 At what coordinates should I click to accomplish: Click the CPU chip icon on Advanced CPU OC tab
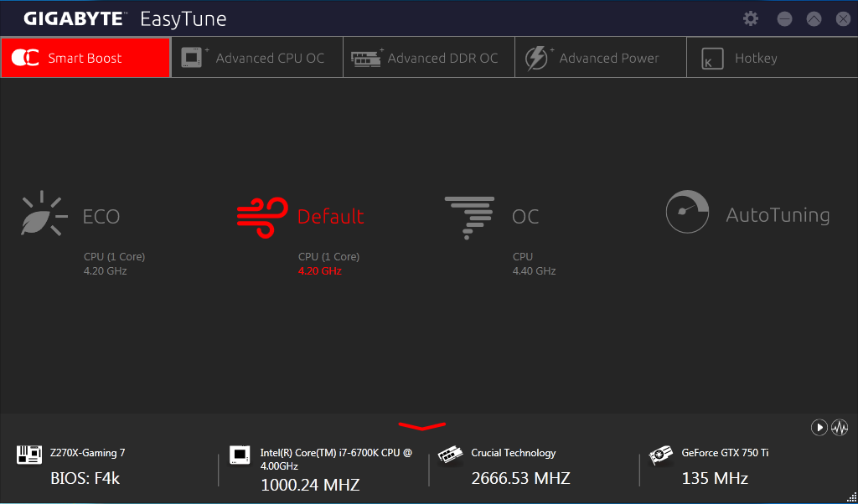tap(192, 58)
